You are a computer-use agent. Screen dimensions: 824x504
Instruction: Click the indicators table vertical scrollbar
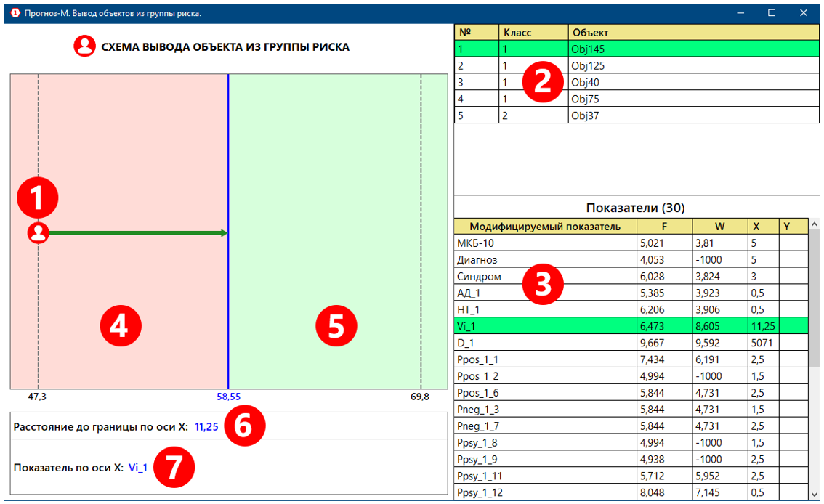tap(815, 327)
